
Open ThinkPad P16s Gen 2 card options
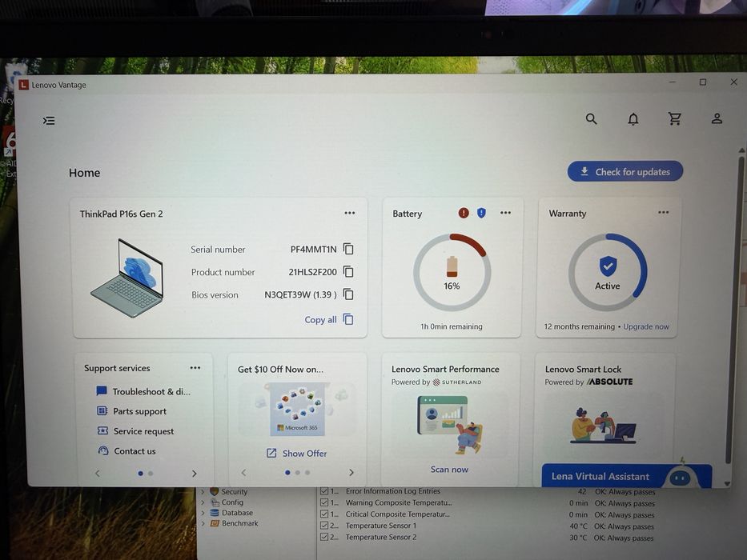(350, 213)
